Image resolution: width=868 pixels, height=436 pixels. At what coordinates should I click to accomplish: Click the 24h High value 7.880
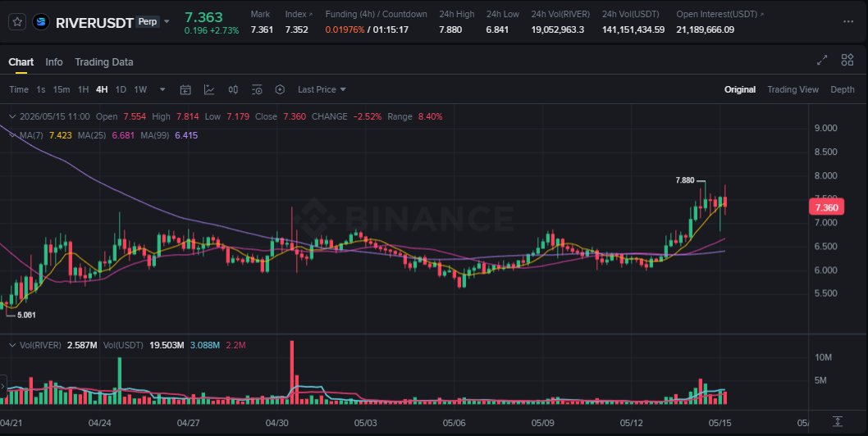coord(450,30)
